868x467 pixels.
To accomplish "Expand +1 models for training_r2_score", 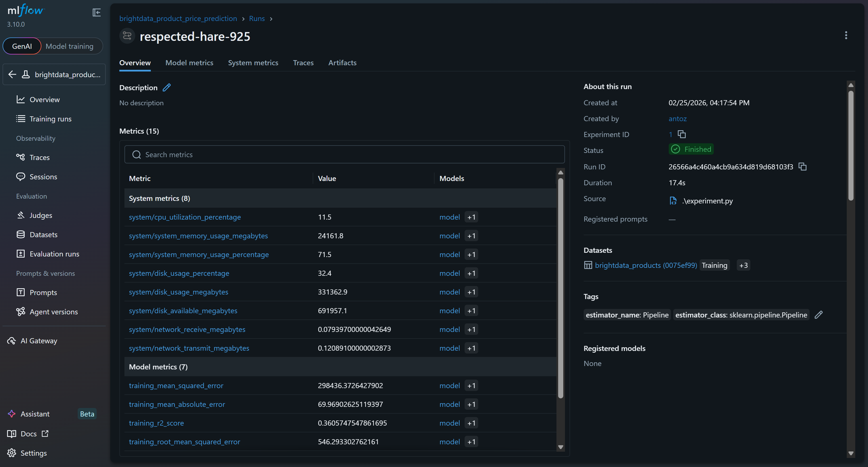I will coord(471,423).
